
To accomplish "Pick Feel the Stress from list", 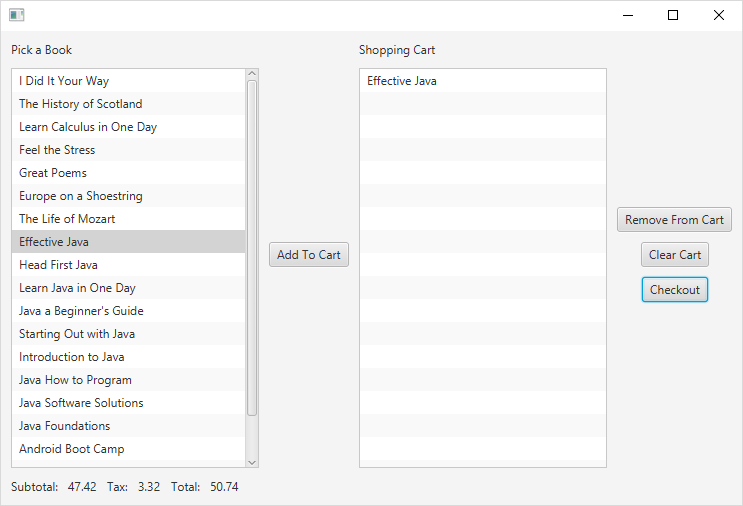I will coord(128,150).
